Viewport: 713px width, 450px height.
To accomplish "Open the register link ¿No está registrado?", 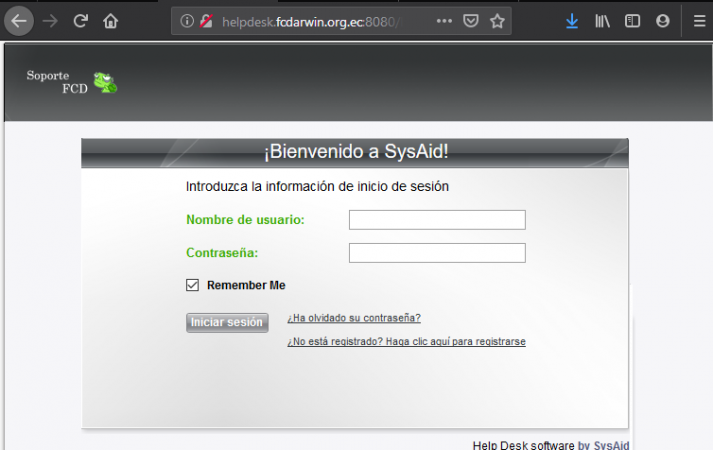I will pos(406,341).
